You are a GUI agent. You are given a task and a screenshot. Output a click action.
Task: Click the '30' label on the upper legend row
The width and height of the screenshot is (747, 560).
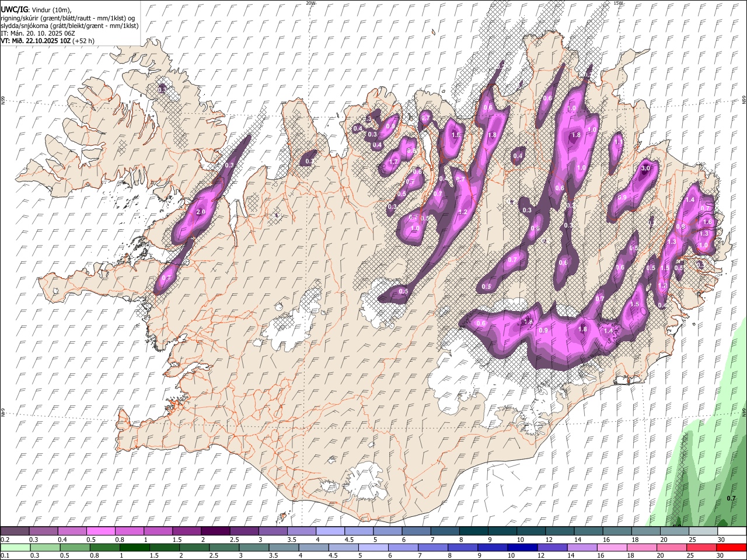[721, 540]
